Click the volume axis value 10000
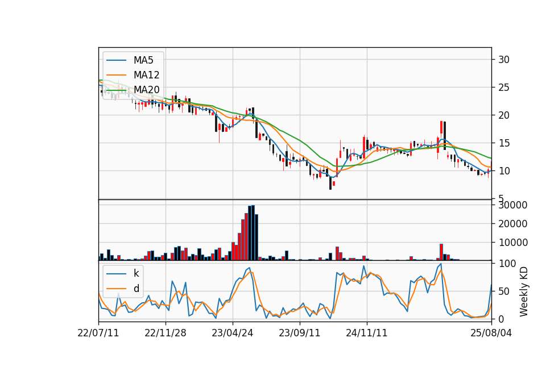The width and height of the screenshot is (546, 392). point(513,243)
